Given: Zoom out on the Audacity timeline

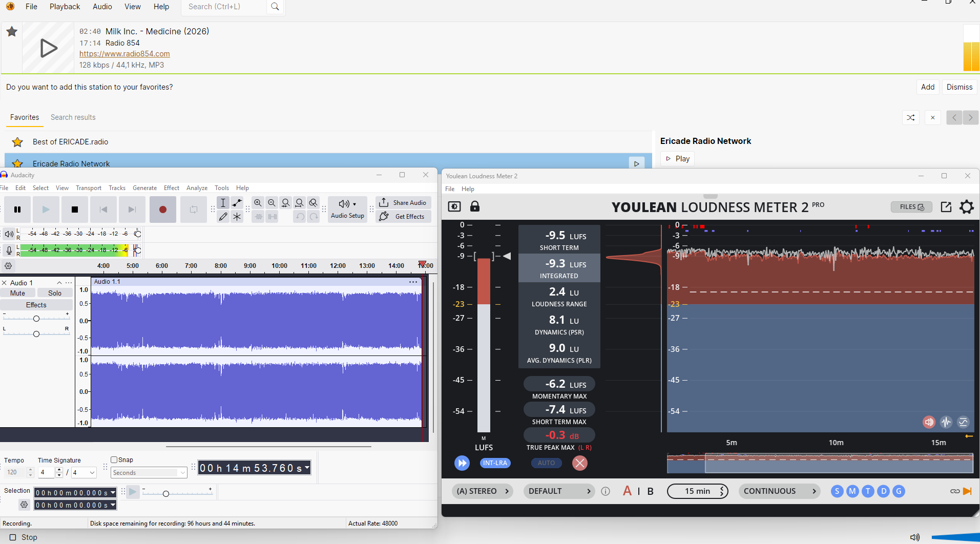Looking at the screenshot, I should (272, 203).
